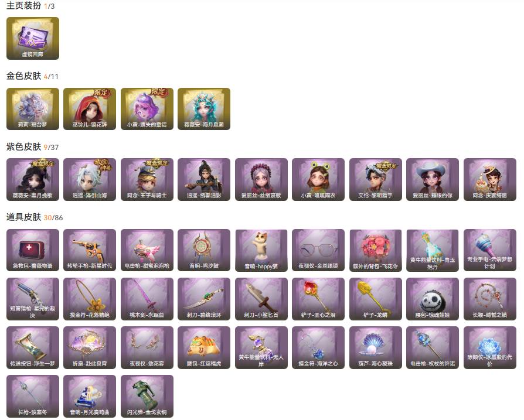The image size is (524, 420).
Task: Select the 小黄-呱呱雨衣 frog raincoat skin
Action: coord(318,180)
